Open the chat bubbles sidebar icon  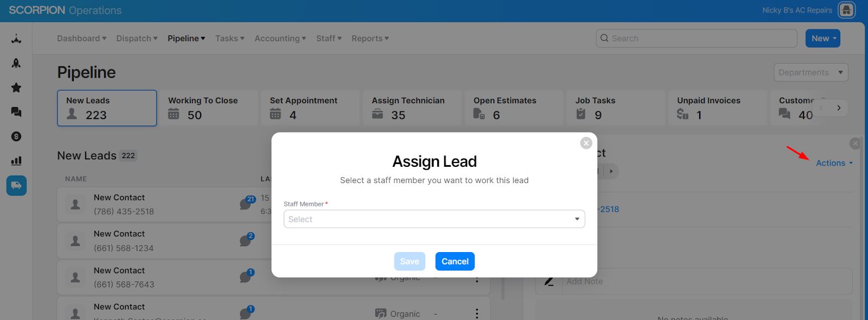pos(16,112)
